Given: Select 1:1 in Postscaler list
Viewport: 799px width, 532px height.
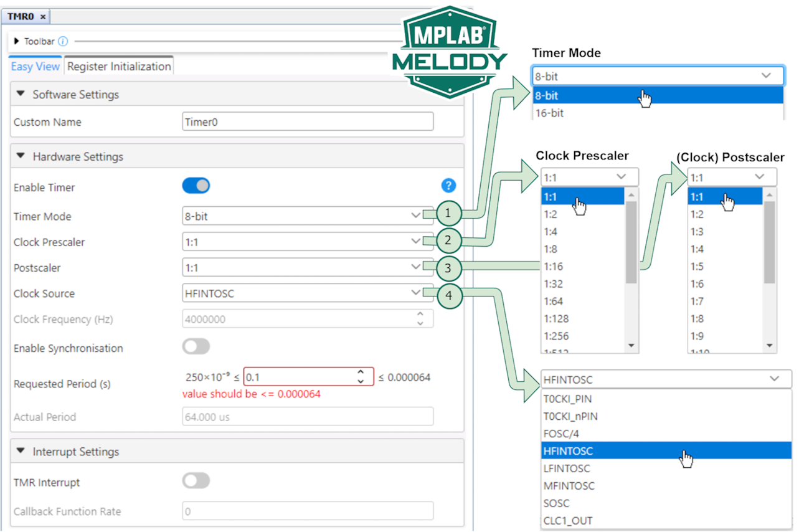Looking at the screenshot, I should 724,197.
